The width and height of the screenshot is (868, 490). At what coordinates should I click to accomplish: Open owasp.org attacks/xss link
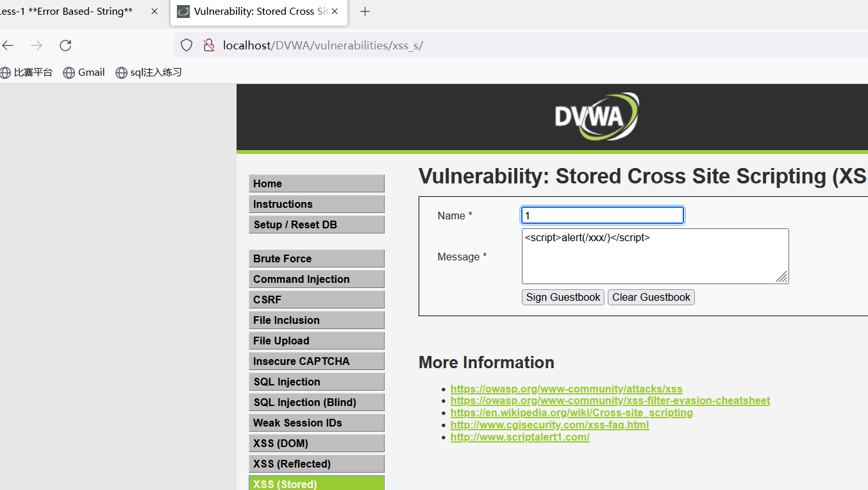click(566, 389)
